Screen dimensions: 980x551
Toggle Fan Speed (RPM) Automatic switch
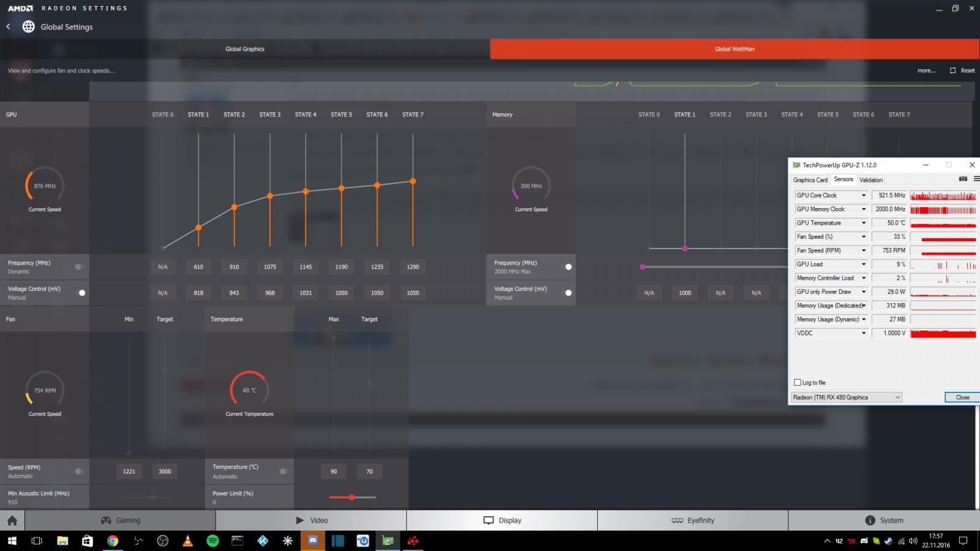coord(79,471)
